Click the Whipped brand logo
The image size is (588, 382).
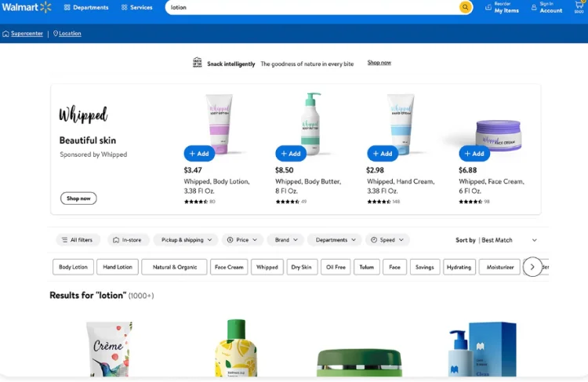[x=83, y=115]
